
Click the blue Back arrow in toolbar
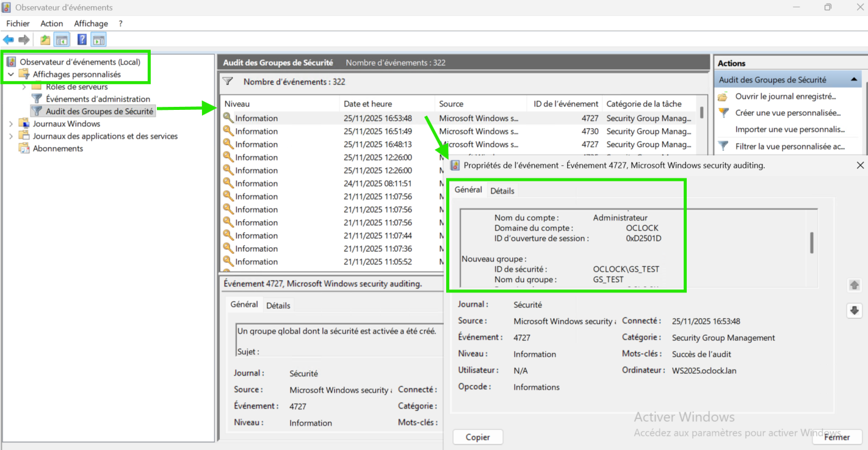coord(9,40)
